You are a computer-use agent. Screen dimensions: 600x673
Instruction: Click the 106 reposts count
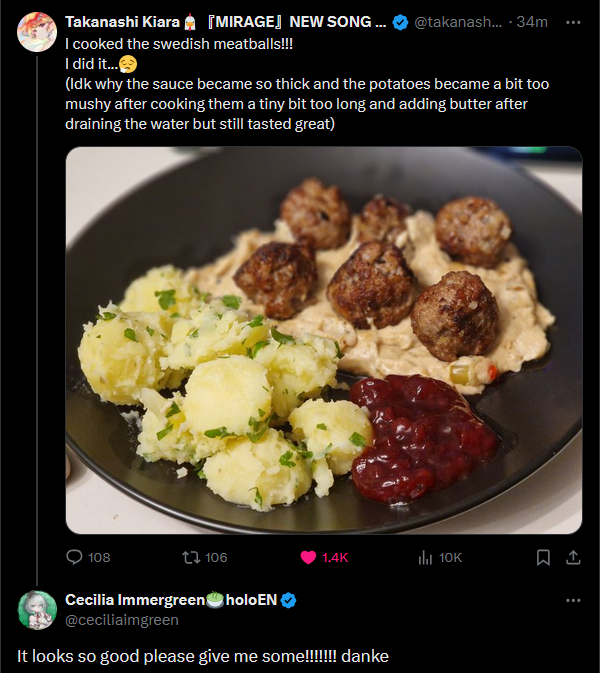215,557
